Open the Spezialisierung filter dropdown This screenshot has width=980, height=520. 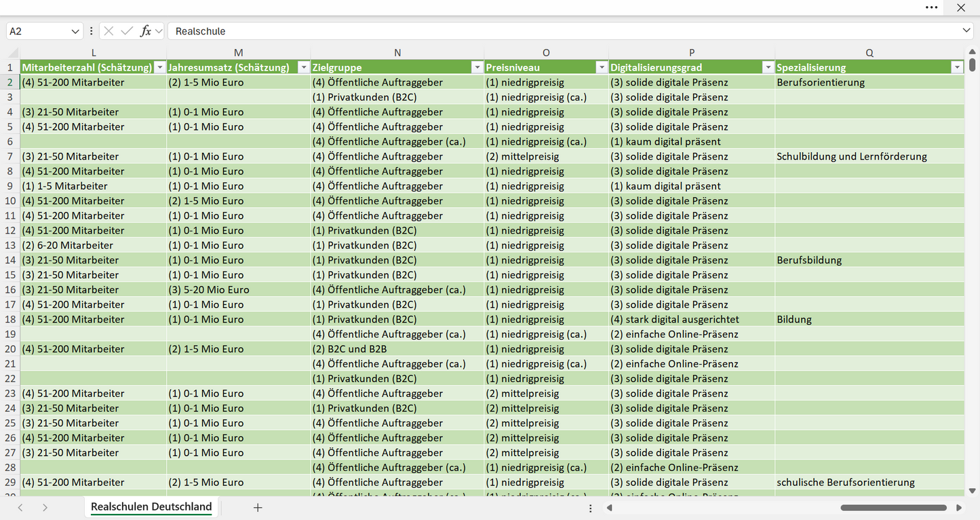pyautogui.click(x=957, y=67)
